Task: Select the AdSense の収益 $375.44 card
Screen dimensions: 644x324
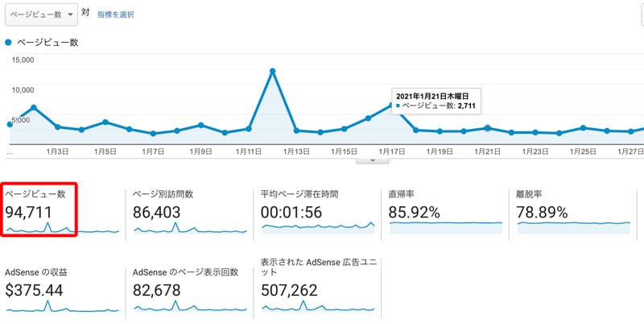Action: (x=62, y=290)
